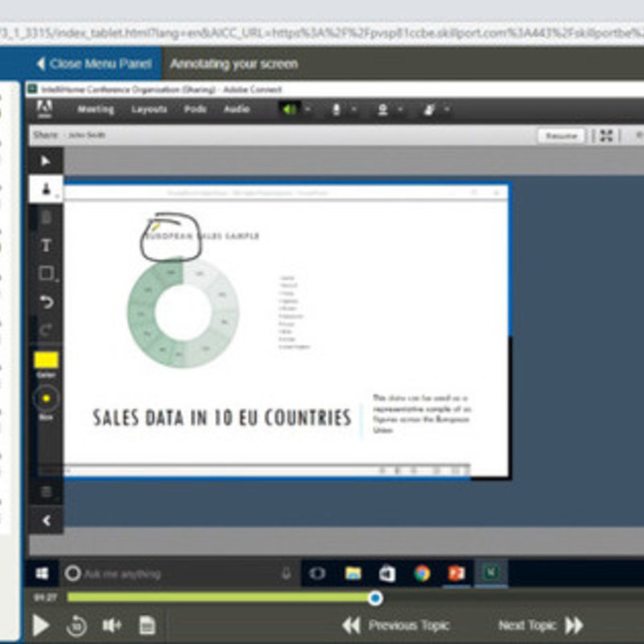
Task: Collapse the annotation toolbar with the arrow
Action: (46, 521)
